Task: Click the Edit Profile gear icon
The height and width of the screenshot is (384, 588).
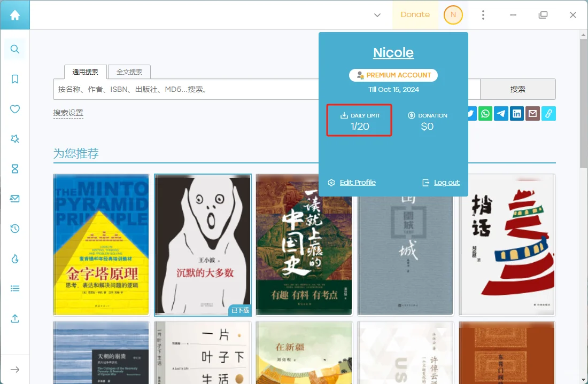Action: click(331, 183)
